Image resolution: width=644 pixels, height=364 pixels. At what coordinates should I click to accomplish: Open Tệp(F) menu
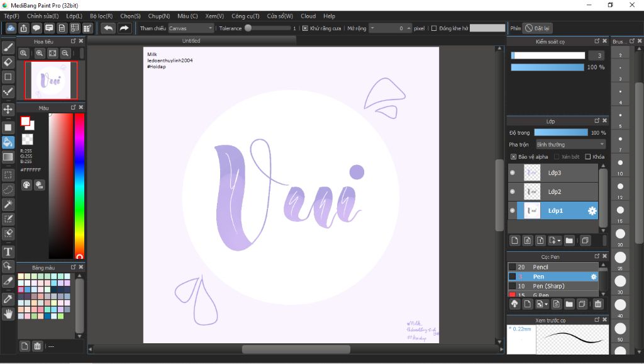pos(11,16)
